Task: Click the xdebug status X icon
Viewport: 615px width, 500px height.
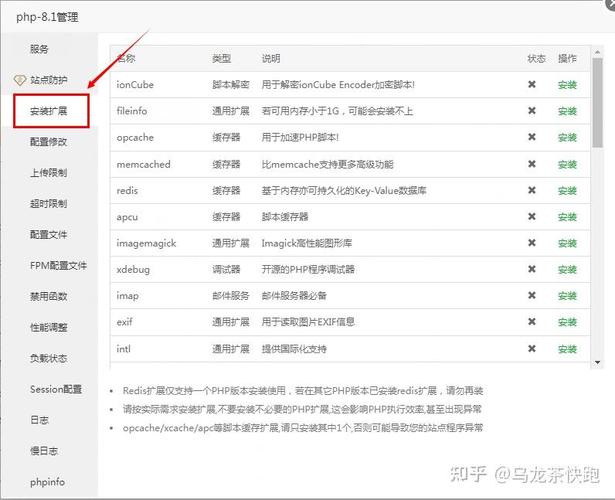Action: (532, 269)
